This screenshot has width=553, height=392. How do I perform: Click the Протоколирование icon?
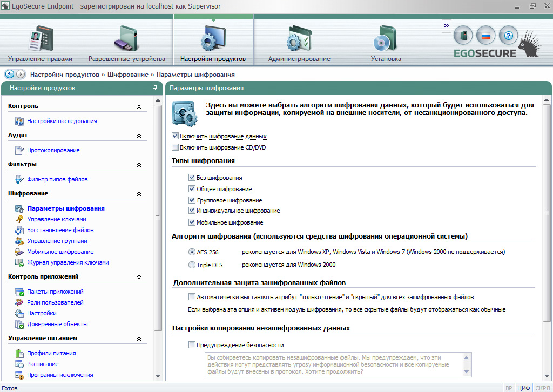[x=19, y=151]
